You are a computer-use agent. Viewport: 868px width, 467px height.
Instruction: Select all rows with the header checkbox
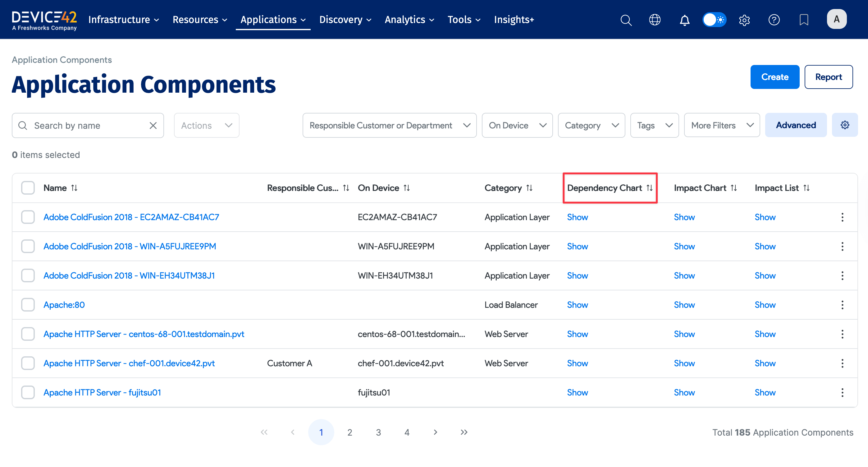[28, 188]
